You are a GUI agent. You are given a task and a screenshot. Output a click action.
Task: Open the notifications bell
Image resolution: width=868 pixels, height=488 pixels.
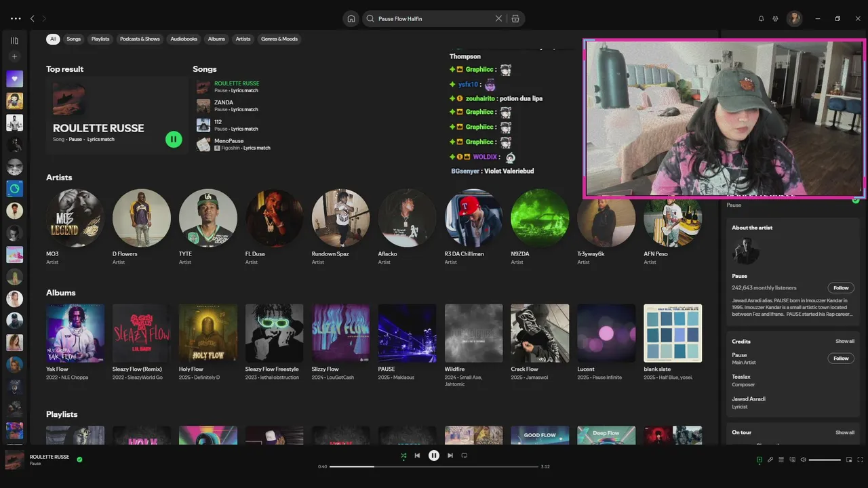[x=761, y=19]
